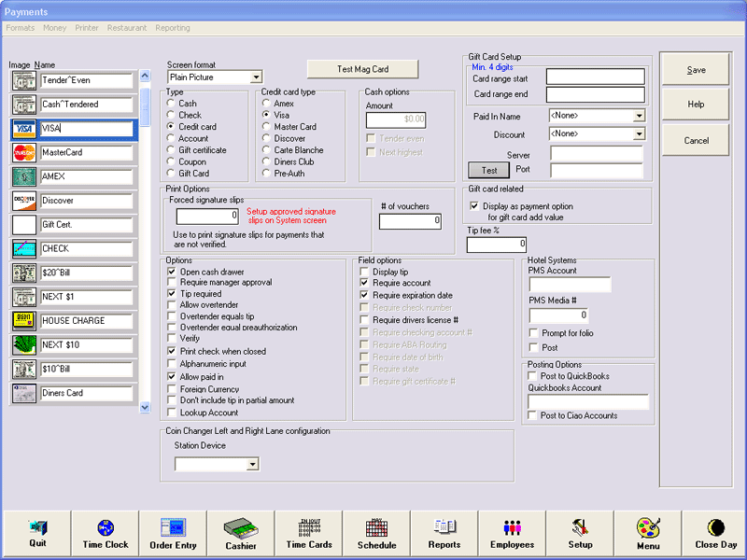Uncheck the Open cash drawer option

(x=172, y=272)
